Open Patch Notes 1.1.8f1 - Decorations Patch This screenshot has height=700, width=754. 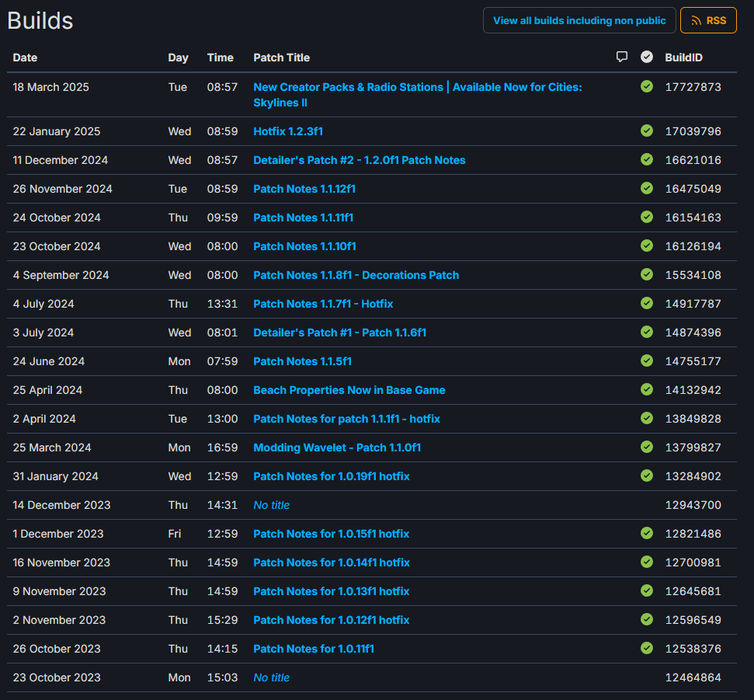pos(356,275)
